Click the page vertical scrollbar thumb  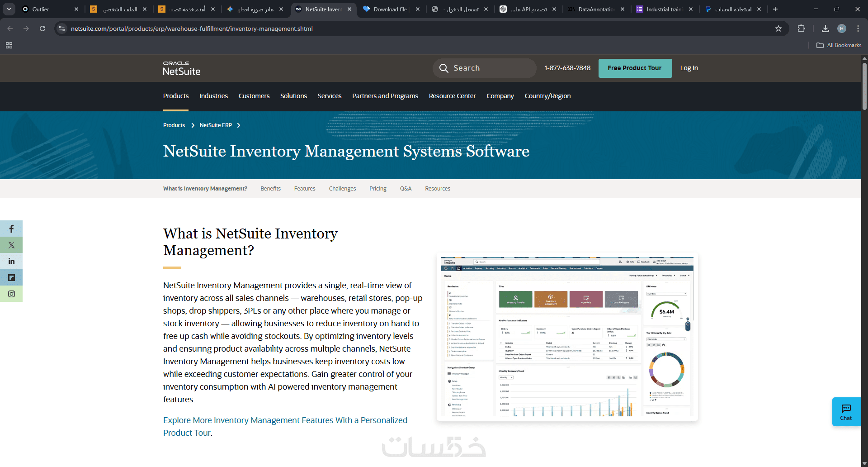coord(864,86)
